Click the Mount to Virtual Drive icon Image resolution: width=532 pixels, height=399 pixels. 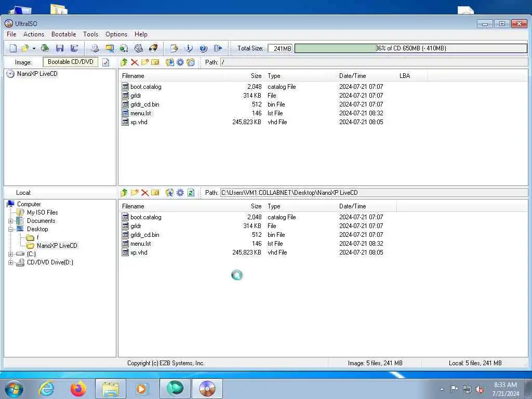[138, 48]
